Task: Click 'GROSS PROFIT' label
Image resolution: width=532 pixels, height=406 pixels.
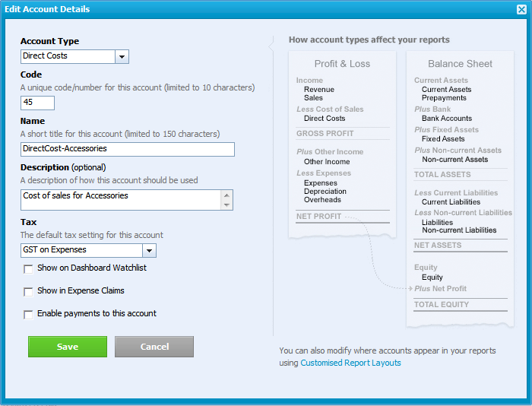Action: (x=325, y=133)
